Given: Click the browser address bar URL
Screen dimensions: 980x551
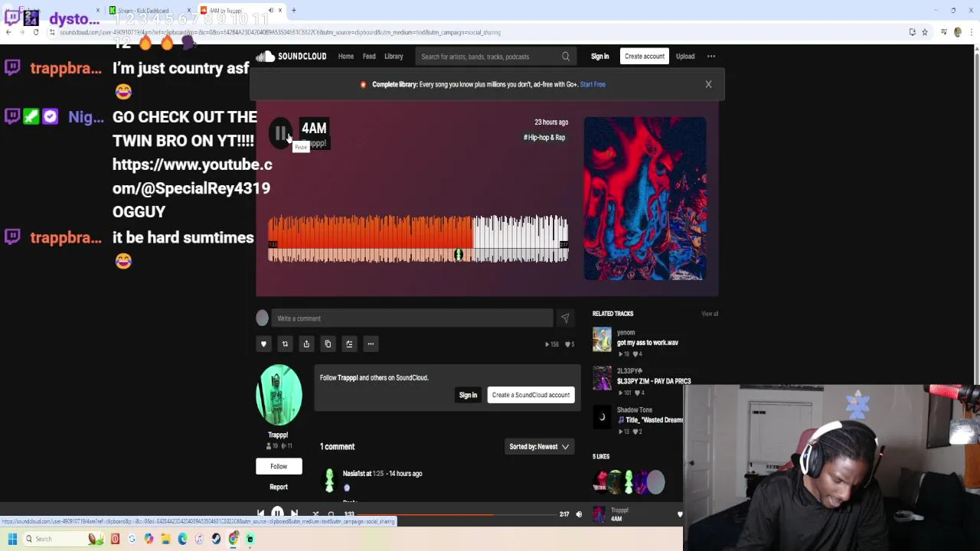Looking at the screenshot, I should [279, 32].
